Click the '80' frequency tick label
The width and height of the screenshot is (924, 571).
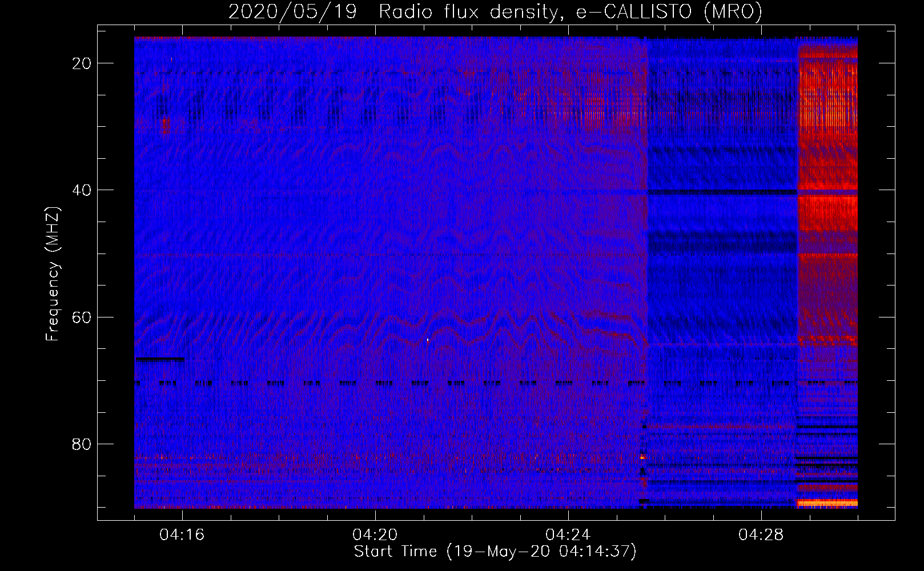point(82,444)
